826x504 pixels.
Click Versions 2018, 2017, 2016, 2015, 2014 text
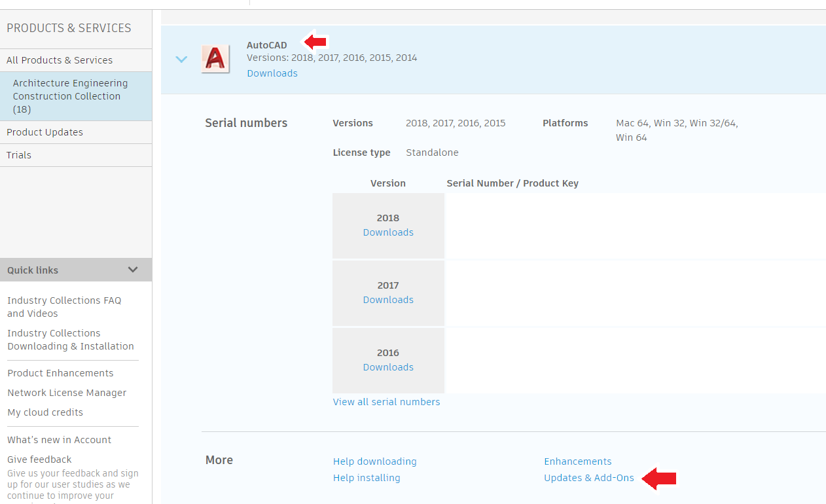coord(332,58)
